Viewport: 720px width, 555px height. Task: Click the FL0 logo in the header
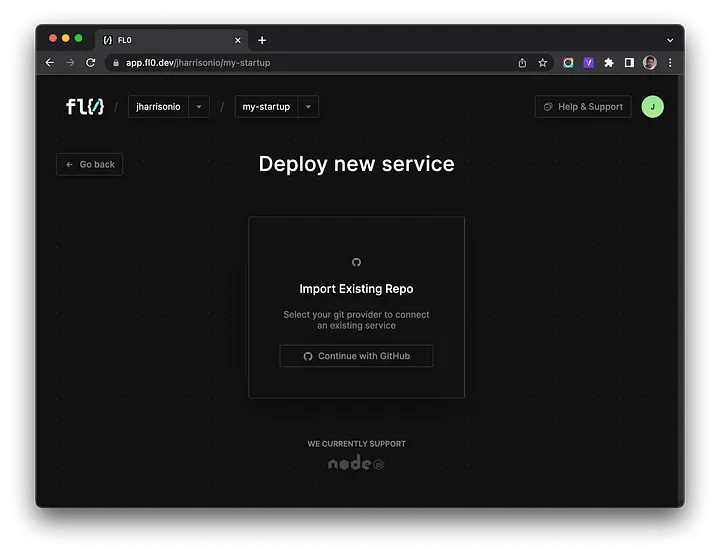pyautogui.click(x=85, y=107)
